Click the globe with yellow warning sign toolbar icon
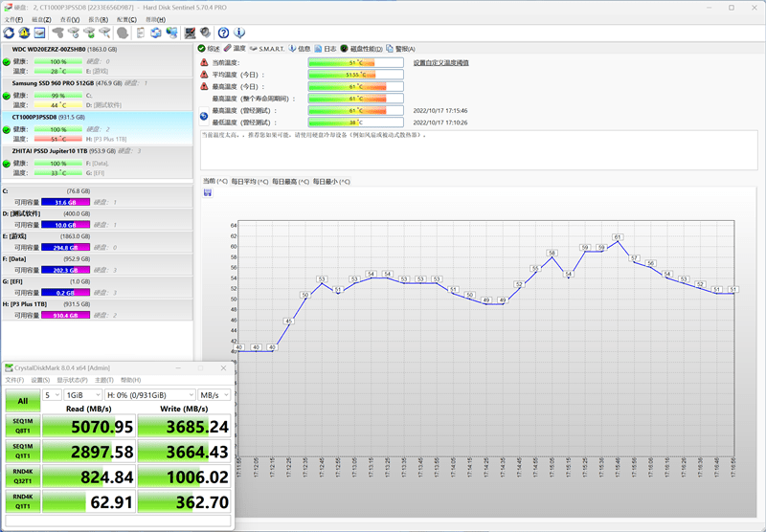This screenshot has height=532, width=766. (x=24, y=33)
